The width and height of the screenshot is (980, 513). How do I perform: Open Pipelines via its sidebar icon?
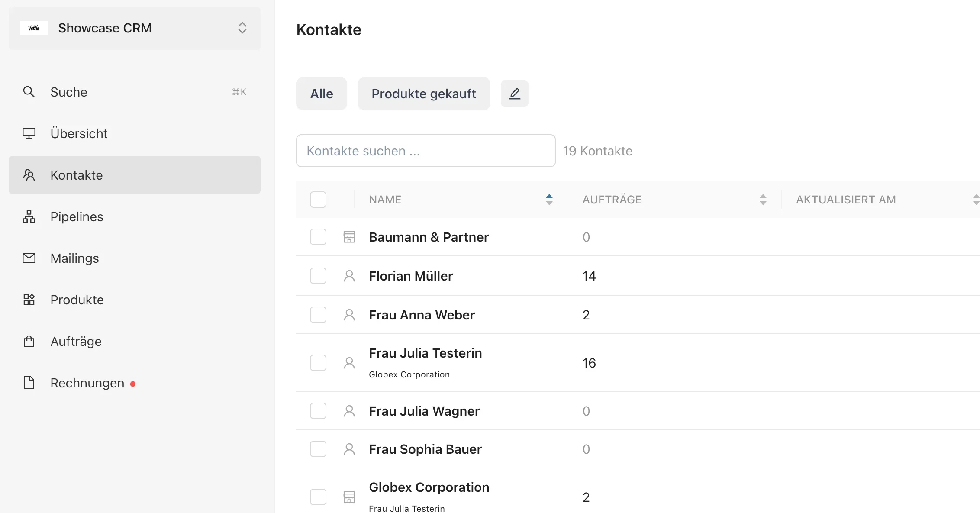coord(29,216)
